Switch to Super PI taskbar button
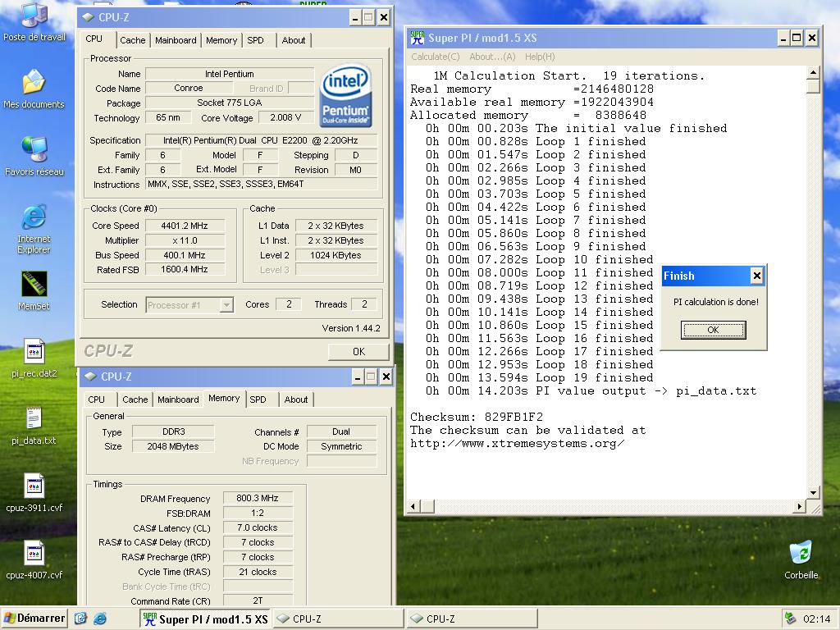Viewport: 840px width, 630px height. [206, 619]
